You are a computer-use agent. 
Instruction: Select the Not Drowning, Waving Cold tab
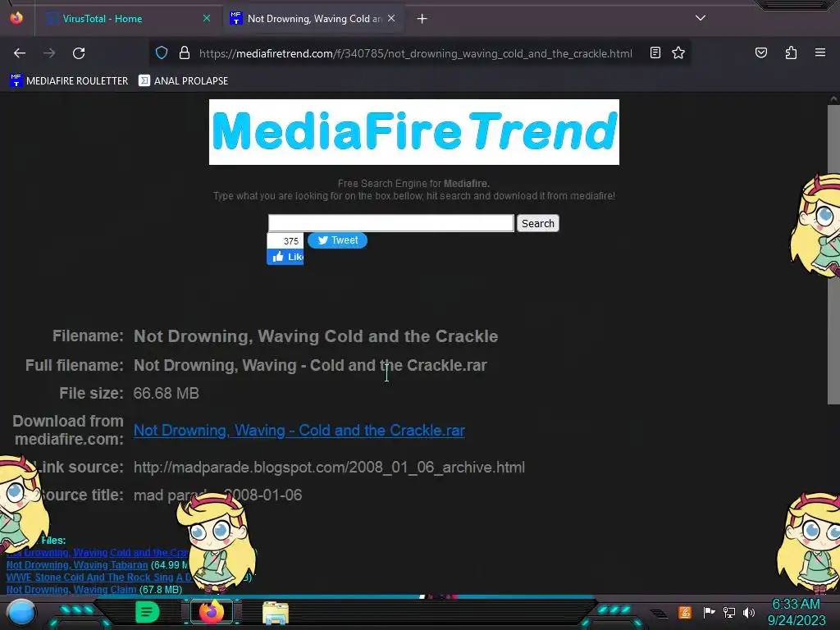tap(314, 19)
